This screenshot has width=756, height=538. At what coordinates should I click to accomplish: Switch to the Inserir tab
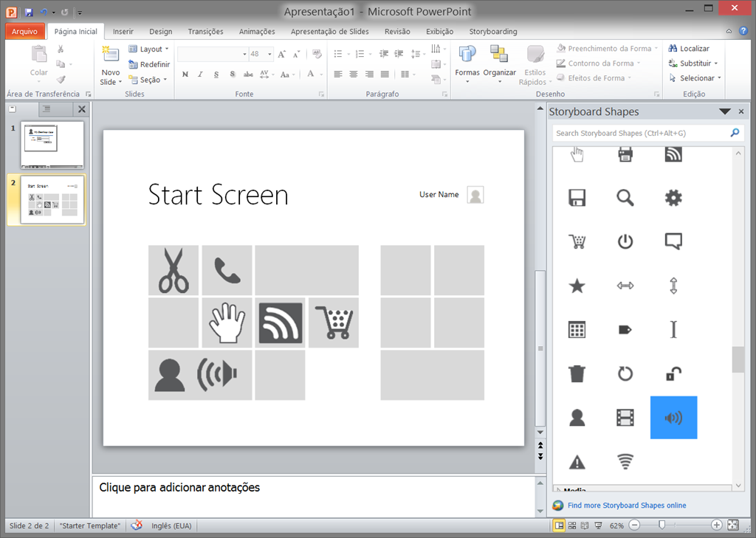coord(123,32)
